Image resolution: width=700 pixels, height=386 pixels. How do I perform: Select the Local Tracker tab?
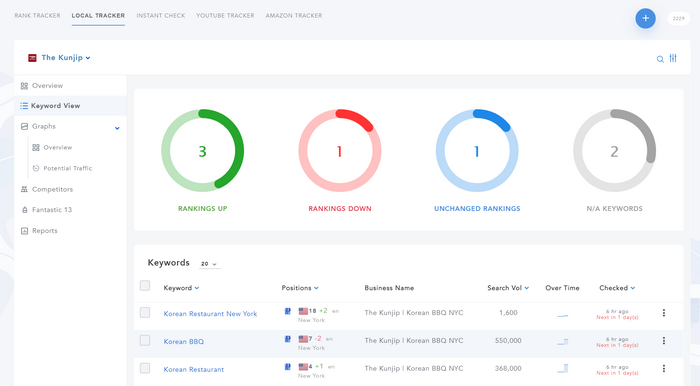coord(98,16)
